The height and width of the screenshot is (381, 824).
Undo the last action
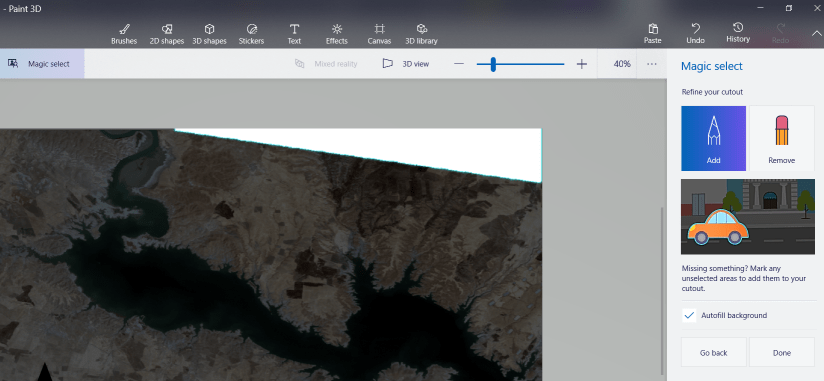click(695, 34)
